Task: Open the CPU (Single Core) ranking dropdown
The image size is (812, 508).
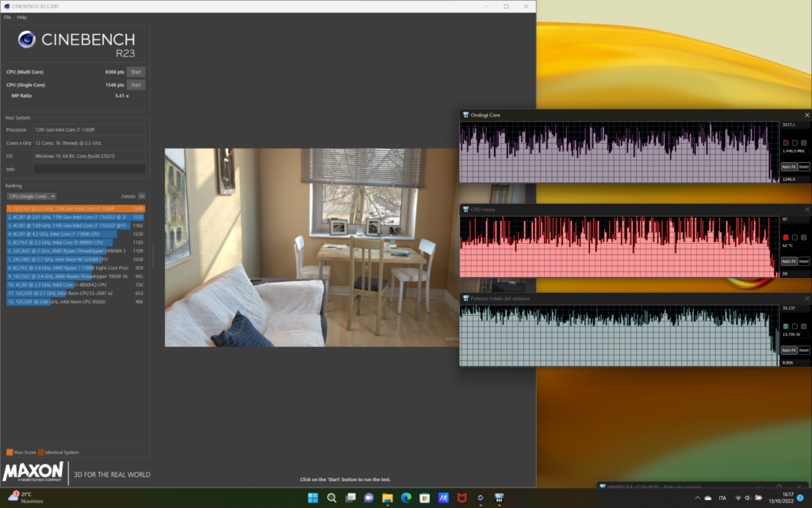Action: point(32,197)
